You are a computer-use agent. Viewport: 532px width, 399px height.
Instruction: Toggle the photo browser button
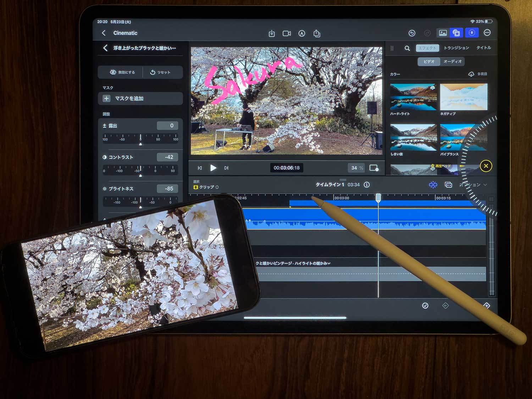pyautogui.click(x=443, y=33)
